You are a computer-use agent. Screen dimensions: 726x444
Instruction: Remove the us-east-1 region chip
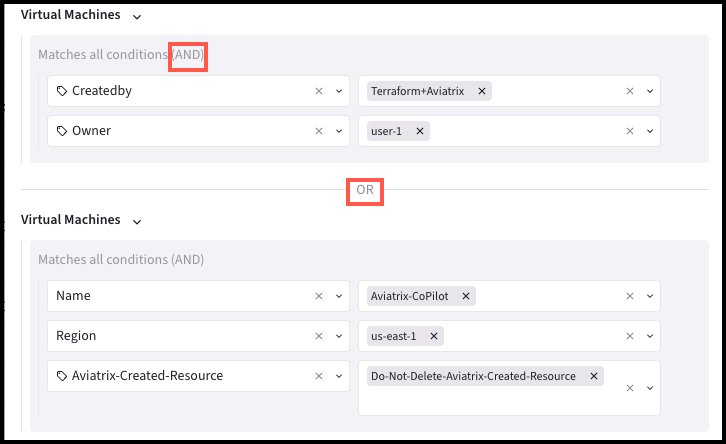coord(433,336)
